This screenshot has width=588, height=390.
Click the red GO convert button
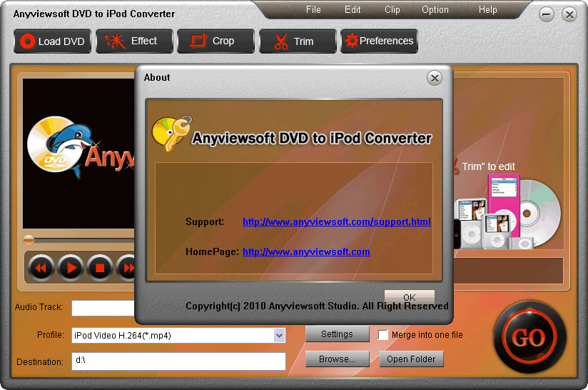(x=529, y=337)
